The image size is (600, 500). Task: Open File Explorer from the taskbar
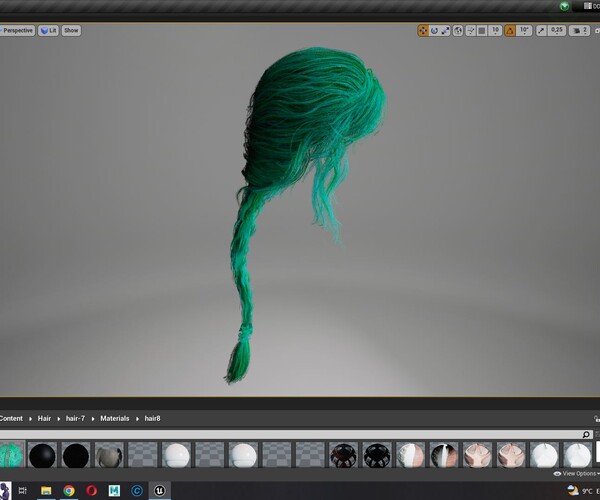(46, 490)
